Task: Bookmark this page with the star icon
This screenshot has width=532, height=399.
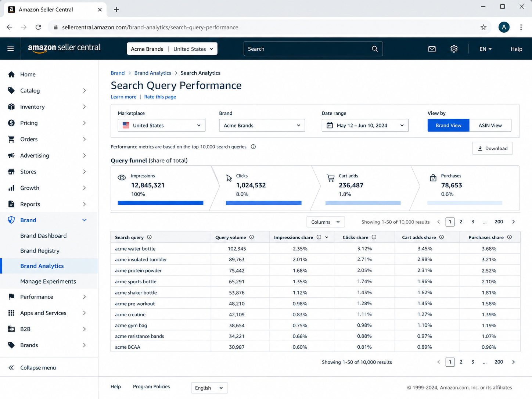Action: pos(484,27)
